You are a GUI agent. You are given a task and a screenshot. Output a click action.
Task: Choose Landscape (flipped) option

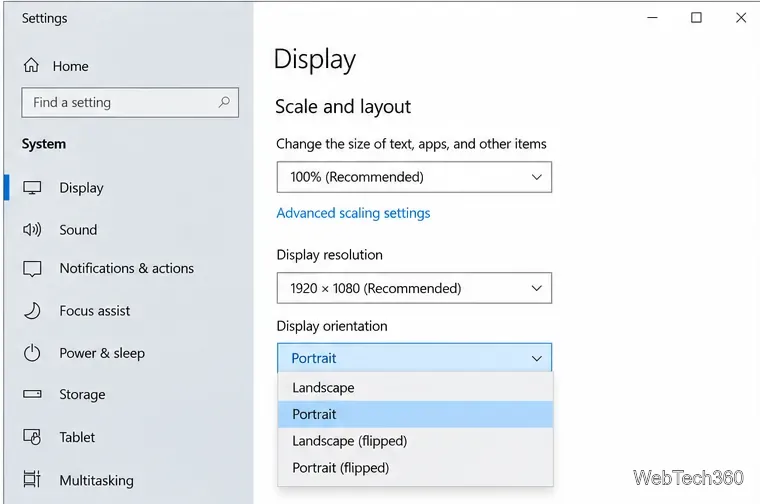(x=415, y=441)
